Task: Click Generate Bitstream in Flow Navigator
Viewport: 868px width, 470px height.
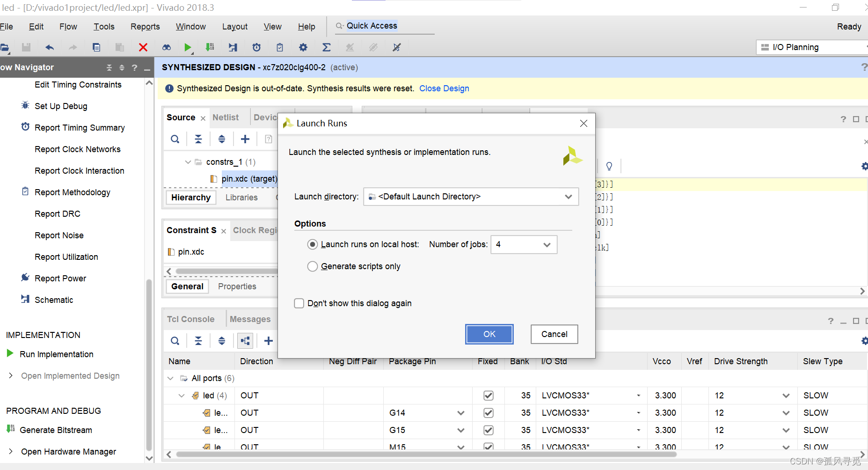Action: (x=56, y=430)
